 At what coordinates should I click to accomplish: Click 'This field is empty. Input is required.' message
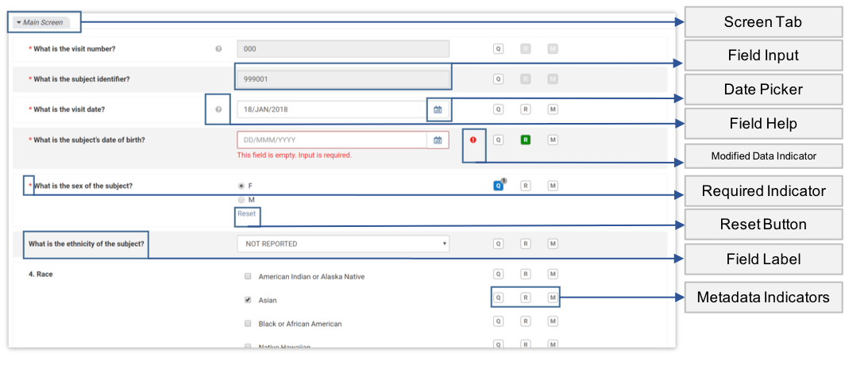pyautogui.click(x=295, y=156)
